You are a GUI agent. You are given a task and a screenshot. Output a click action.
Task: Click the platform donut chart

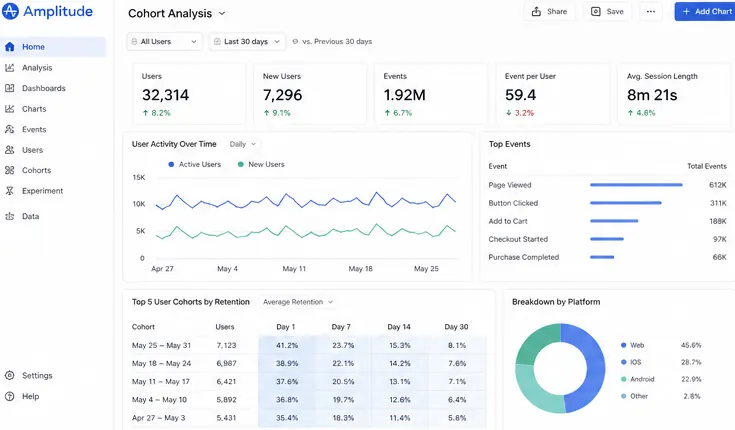tap(560, 368)
